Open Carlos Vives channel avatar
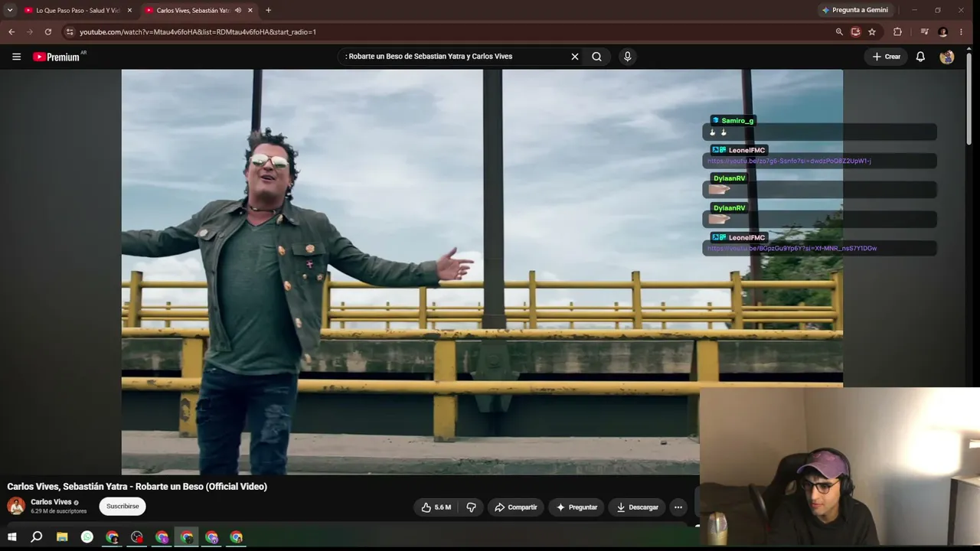The width and height of the screenshot is (980, 551). (16, 506)
